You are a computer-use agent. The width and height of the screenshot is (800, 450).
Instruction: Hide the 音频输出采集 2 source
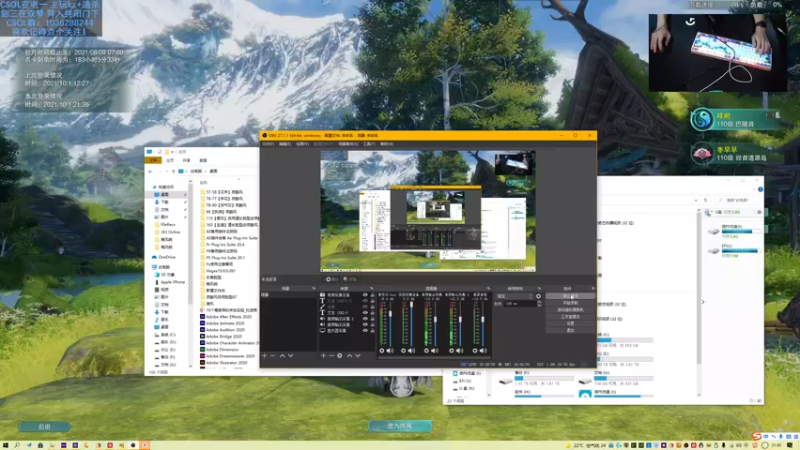tap(365, 318)
